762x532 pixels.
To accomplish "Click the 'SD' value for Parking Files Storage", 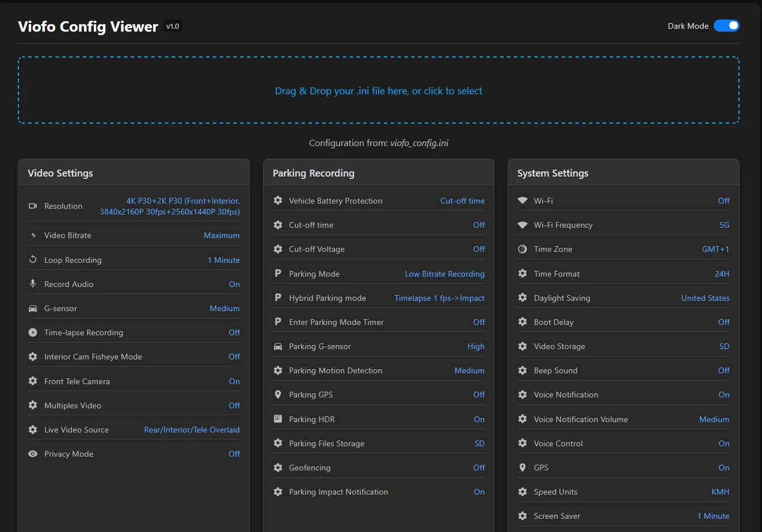I will [479, 443].
